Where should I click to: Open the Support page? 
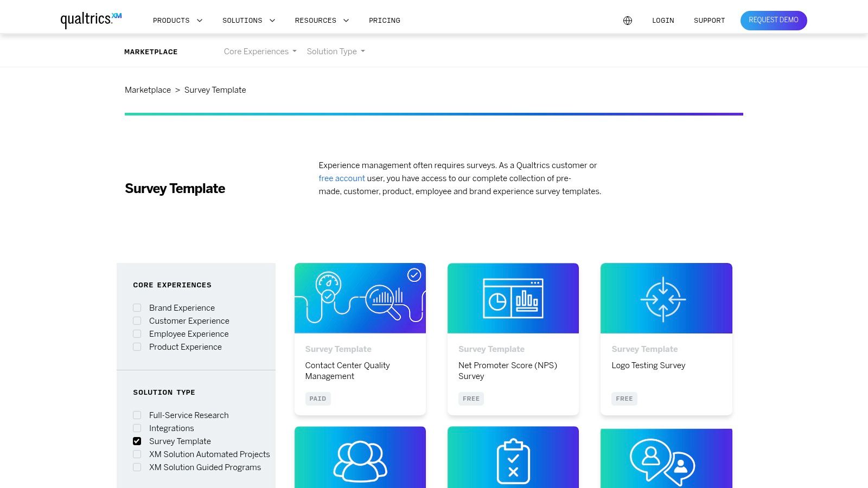click(709, 21)
